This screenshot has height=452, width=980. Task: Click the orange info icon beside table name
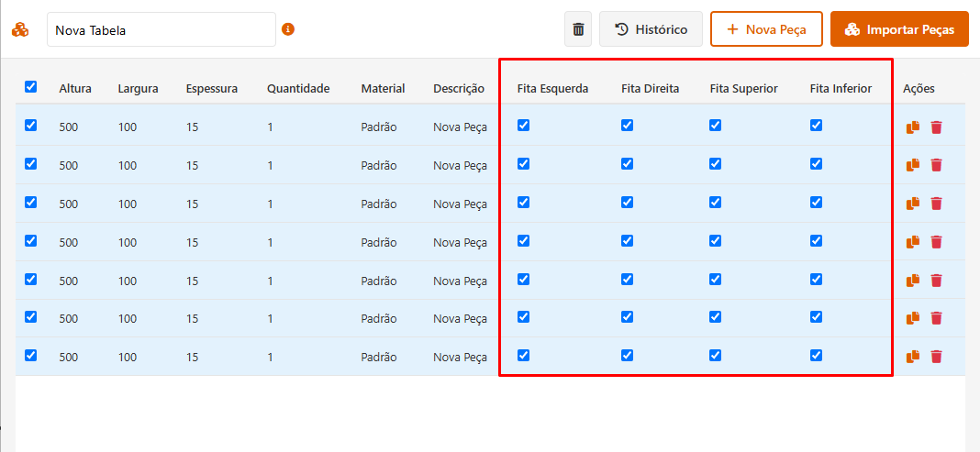click(288, 29)
